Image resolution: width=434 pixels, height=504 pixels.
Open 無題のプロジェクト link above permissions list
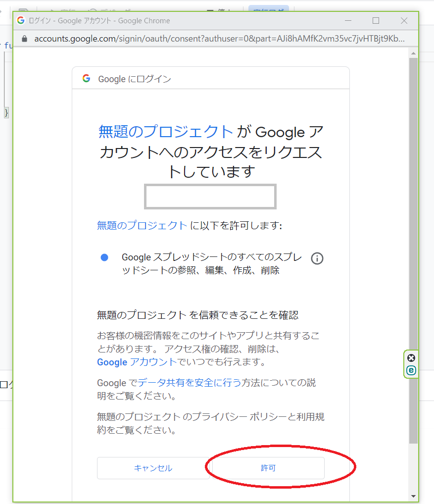[142, 225]
